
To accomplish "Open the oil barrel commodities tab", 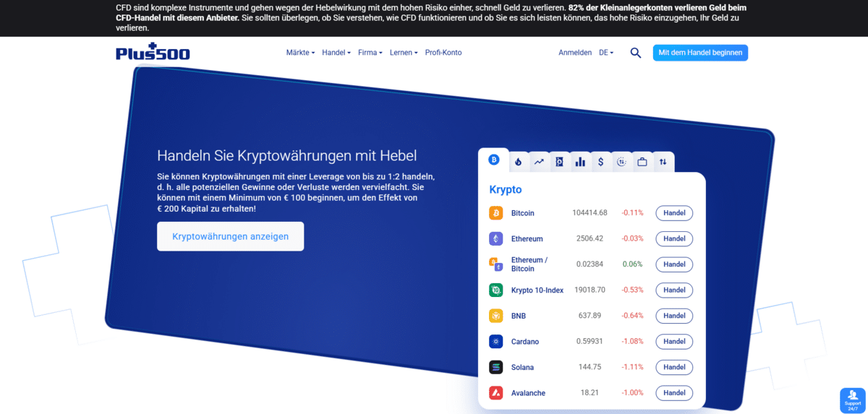I will [x=559, y=162].
